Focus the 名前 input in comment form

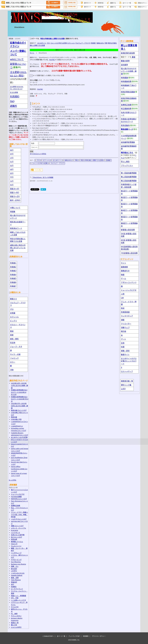coord(47,143)
